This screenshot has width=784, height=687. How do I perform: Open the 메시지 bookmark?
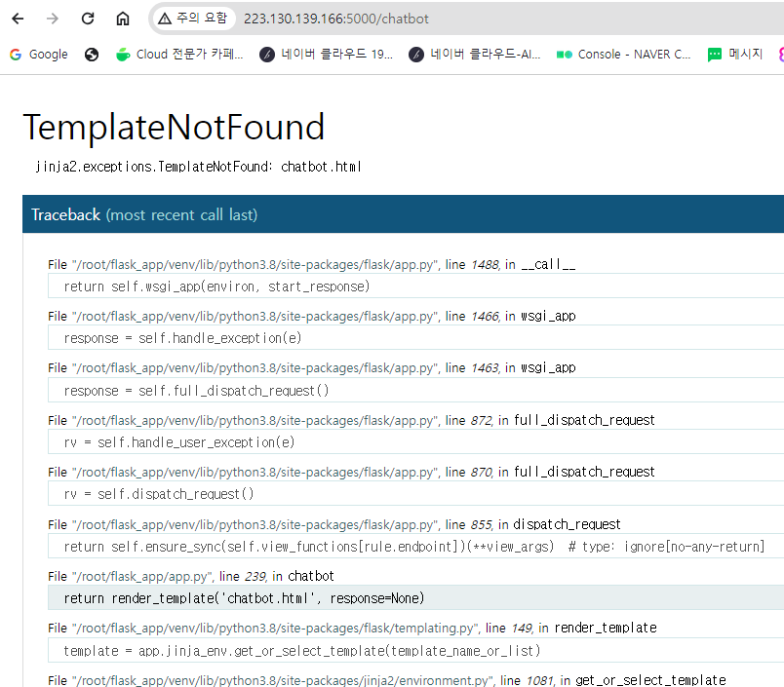[735, 54]
